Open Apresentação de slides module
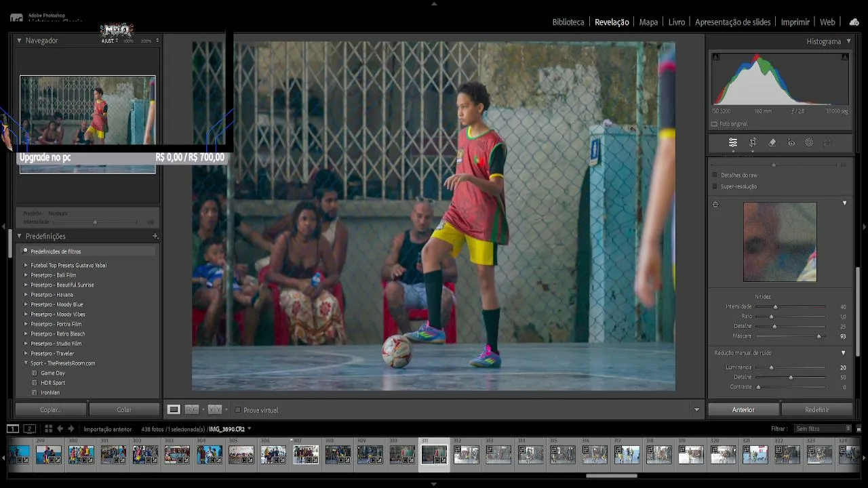This screenshot has height=488, width=868. (x=733, y=22)
